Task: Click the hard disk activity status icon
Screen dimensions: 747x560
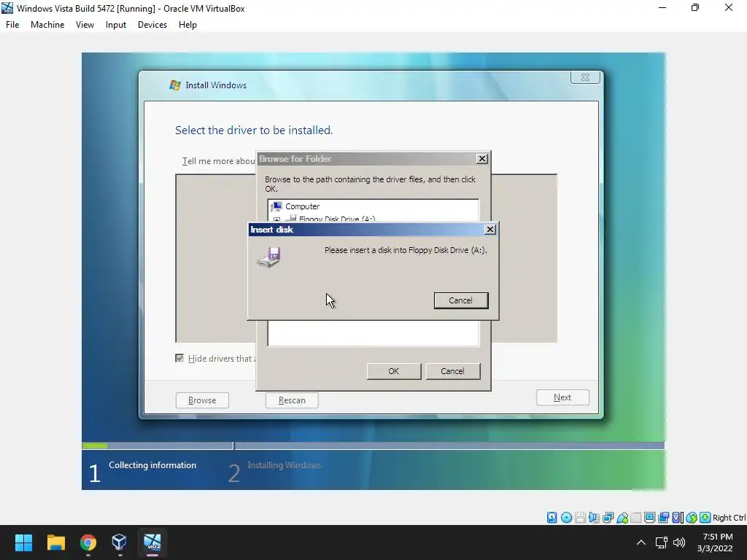Action: click(x=551, y=518)
